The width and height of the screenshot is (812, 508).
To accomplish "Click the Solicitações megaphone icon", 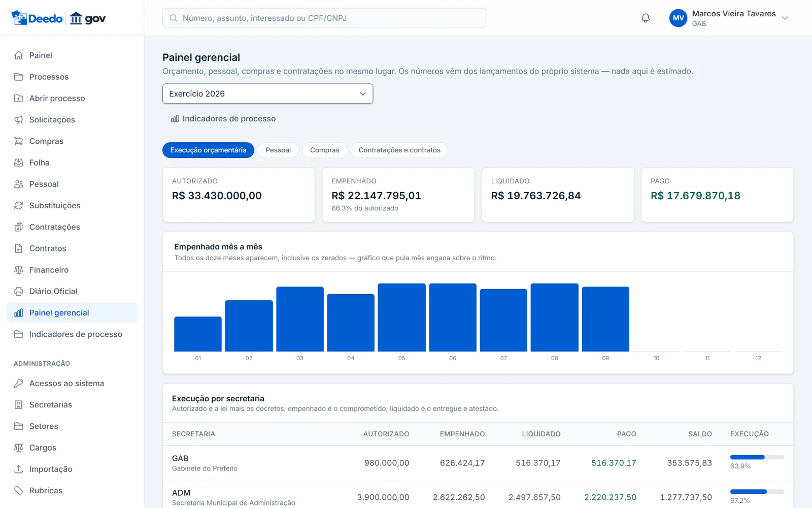I will click(x=19, y=120).
